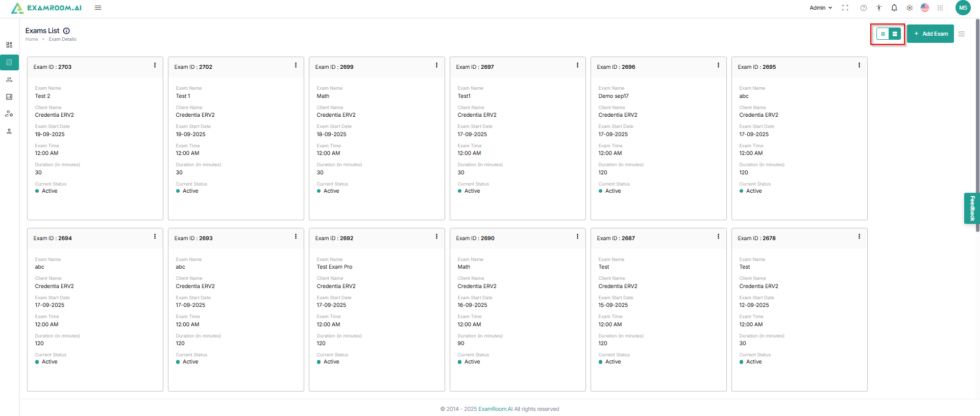Screen dimensions: 980x416
Task: Select the Exams list sidebar item
Action: (x=9, y=62)
